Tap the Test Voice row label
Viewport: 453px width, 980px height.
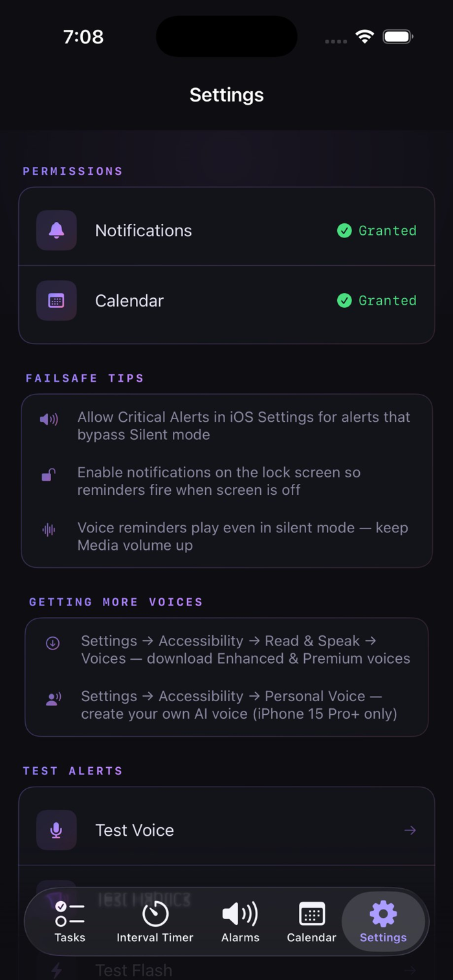pos(135,830)
